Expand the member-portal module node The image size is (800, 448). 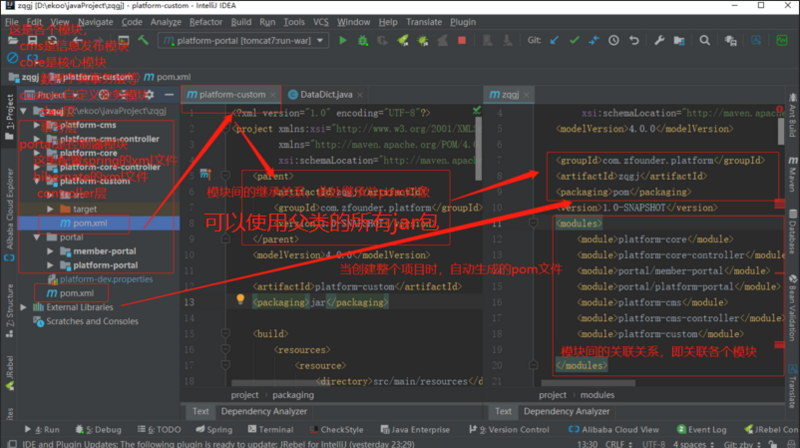coord(50,251)
